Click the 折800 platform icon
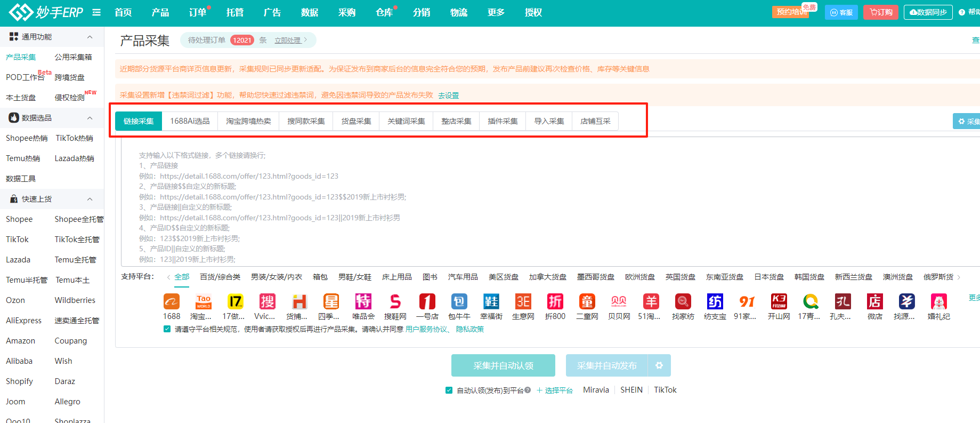 pyautogui.click(x=555, y=302)
